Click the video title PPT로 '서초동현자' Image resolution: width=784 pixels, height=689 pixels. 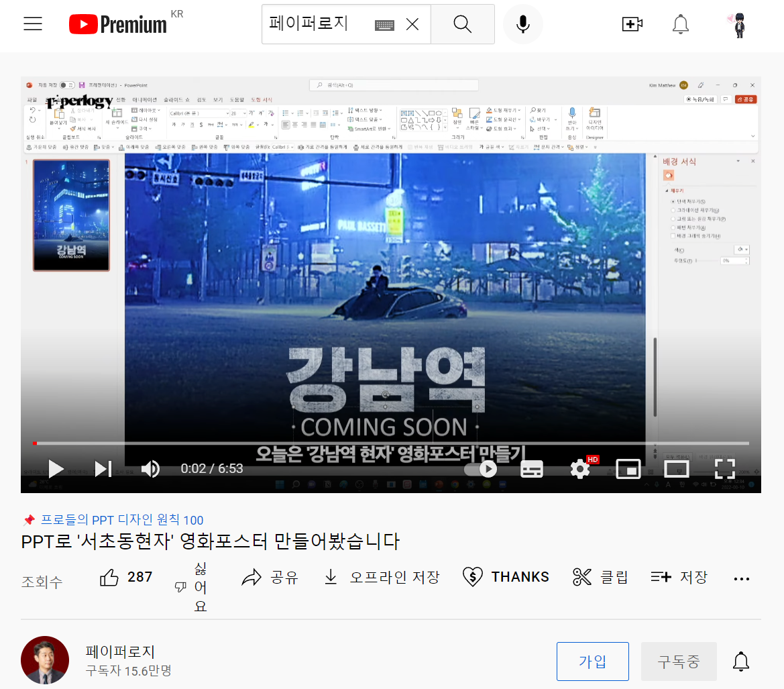pyautogui.click(x=211, y=541)
